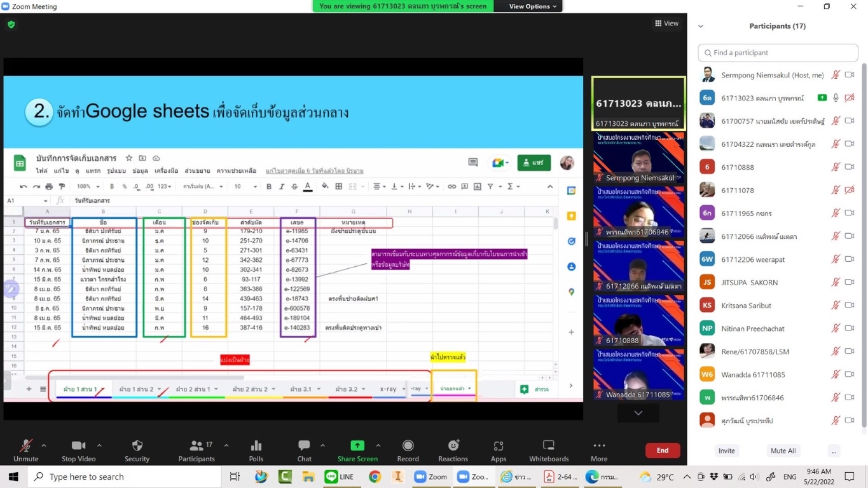
Task: Click the participants panel scrollbar
Action: pyautogui.click(x=864, y=245)
